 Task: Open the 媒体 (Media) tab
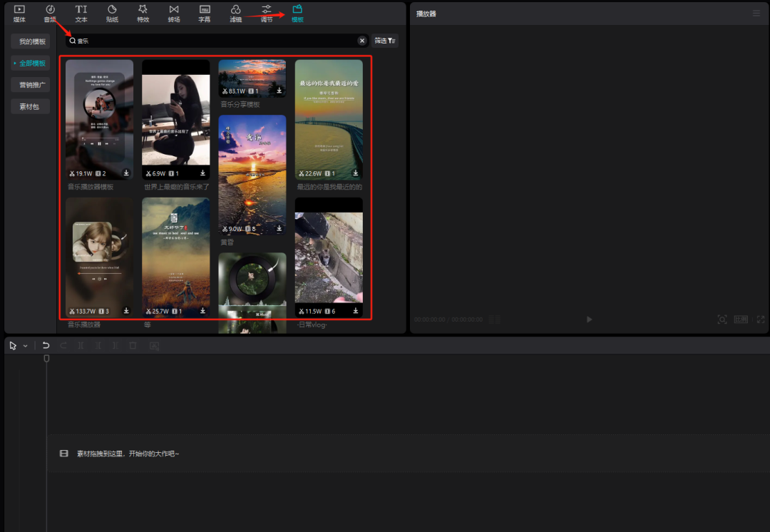19,13
